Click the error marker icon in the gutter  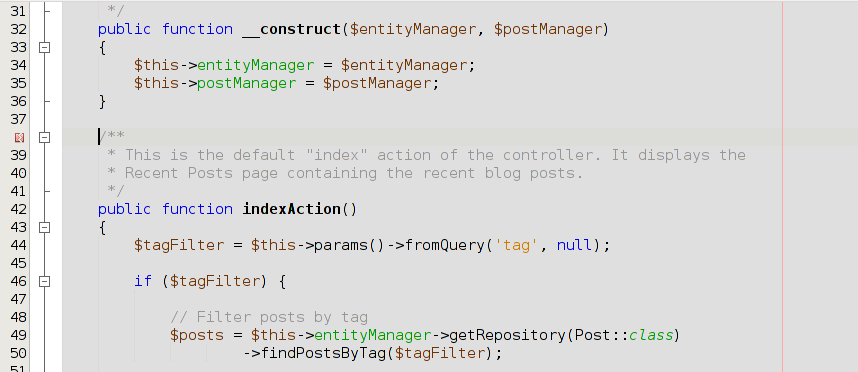click(19, 137)
